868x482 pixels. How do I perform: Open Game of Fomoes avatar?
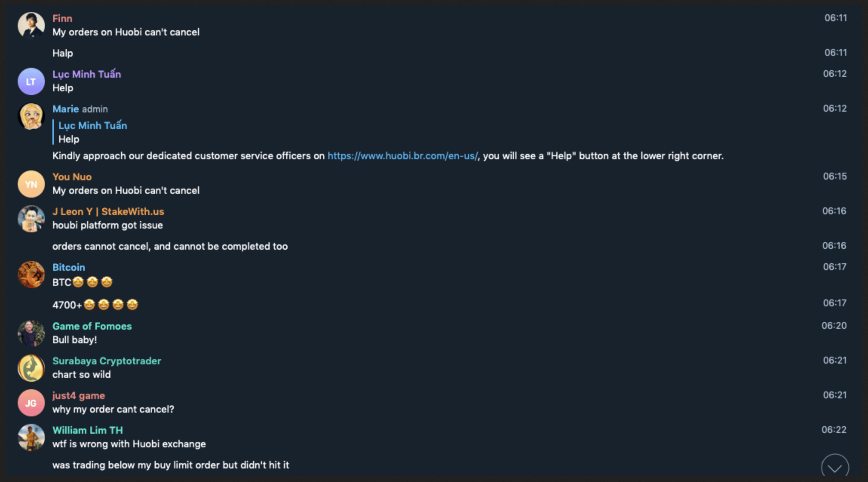pyautogui.click(x=31, y=333)
